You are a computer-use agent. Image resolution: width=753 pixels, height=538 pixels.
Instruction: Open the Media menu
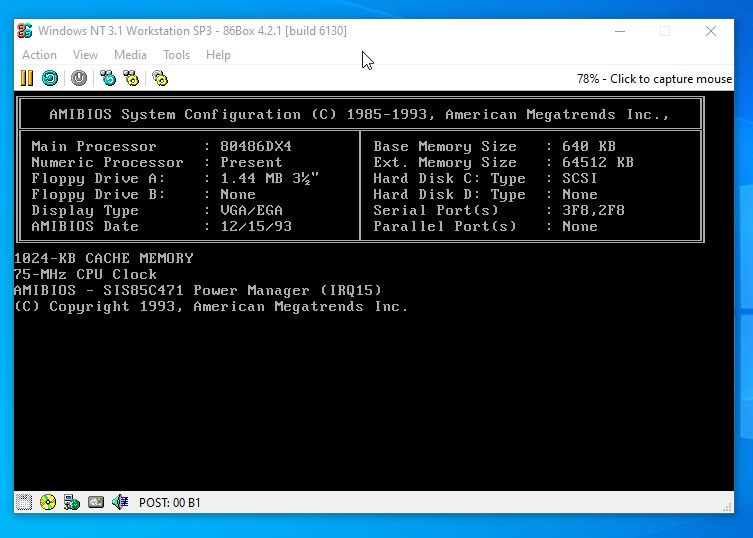click(x=130, y=55)
